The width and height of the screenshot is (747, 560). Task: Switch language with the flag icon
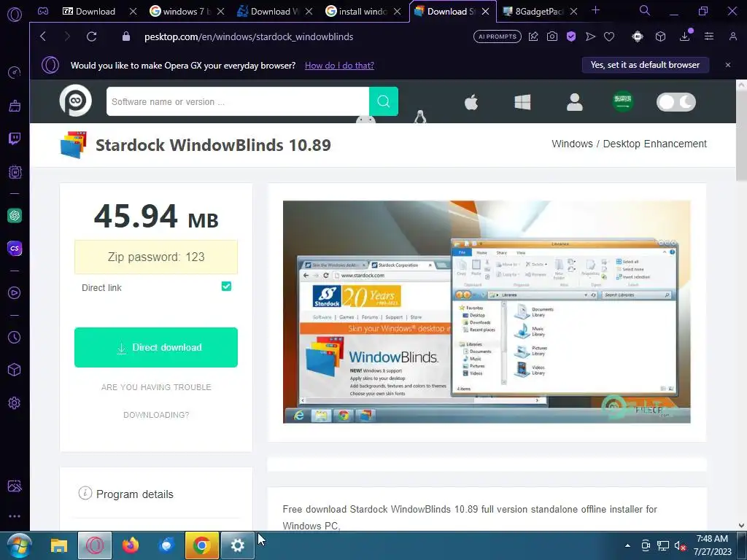pyautogui.click(x=623, y=101)
